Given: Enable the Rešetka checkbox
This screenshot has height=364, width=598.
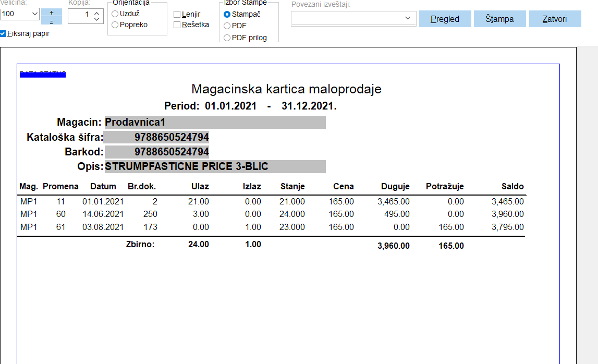Looking at the screenshot, I should pyautogui.click(x=177, y=25).
